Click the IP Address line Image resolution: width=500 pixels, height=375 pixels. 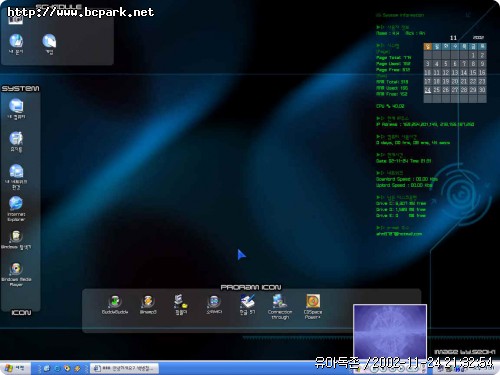(425, 124)
